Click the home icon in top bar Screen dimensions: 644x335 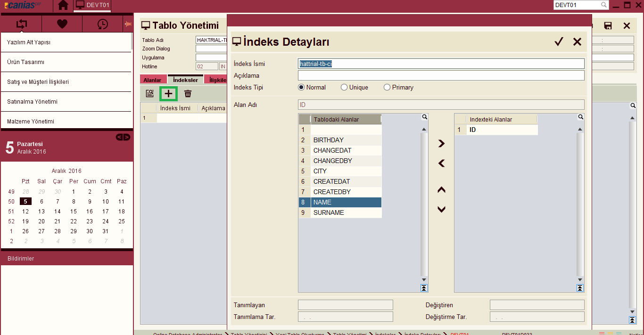click(x=63, y=6)
